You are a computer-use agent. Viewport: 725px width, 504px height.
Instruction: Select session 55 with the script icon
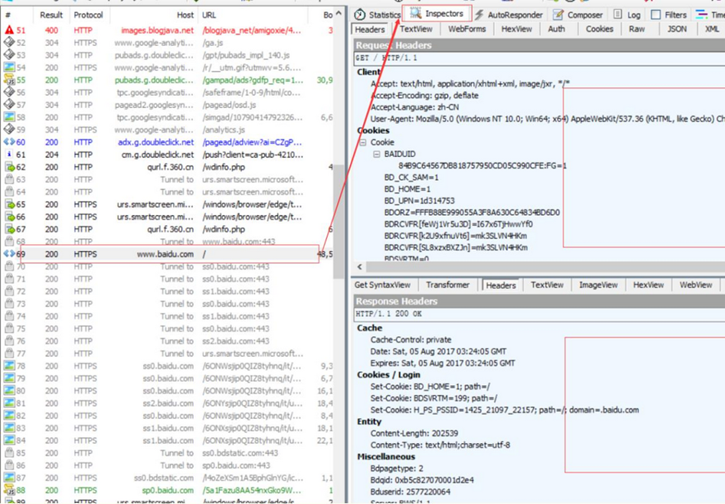[9, 79]
